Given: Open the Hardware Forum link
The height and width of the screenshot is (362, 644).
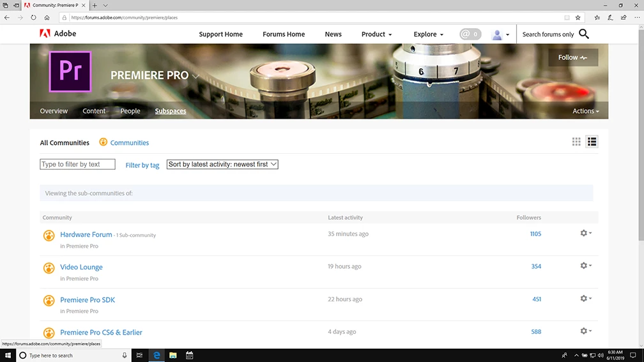Looking at the screenshot, I should [86, 234].
